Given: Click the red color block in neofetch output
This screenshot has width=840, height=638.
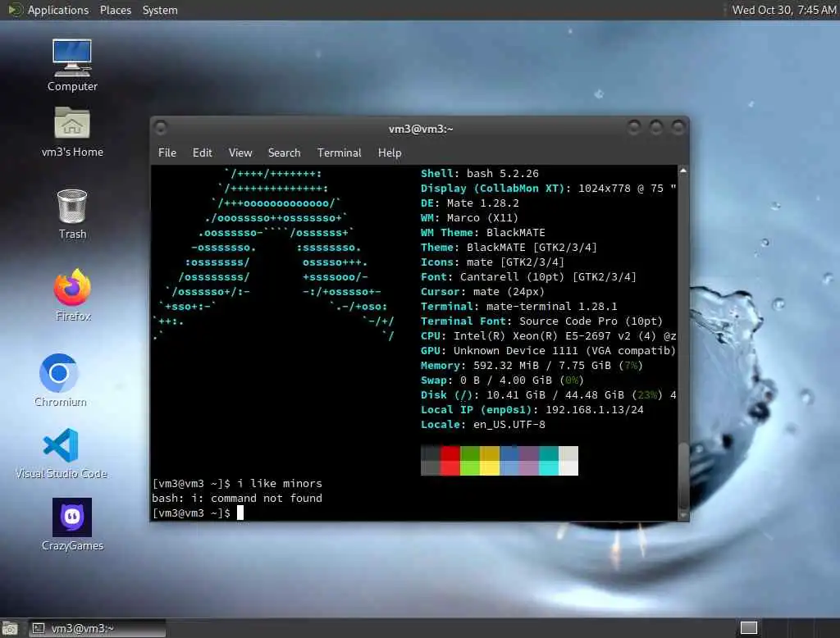Looking at the screenshot, I should tap(450, 461).
